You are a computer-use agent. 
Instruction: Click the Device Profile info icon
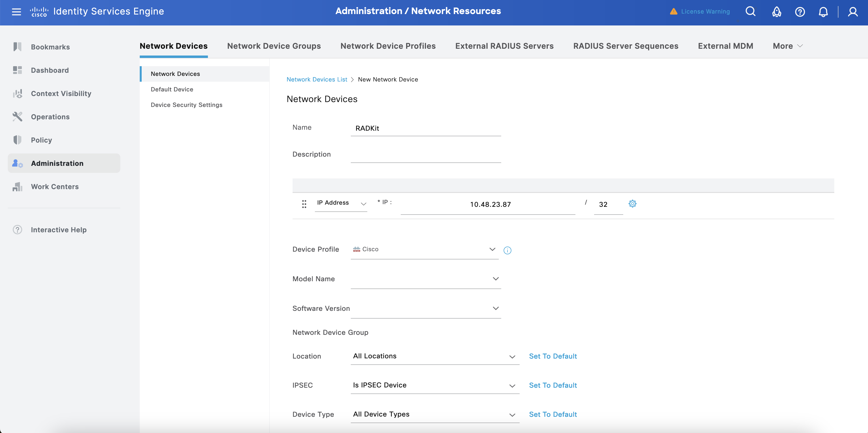tap(507, 250)
